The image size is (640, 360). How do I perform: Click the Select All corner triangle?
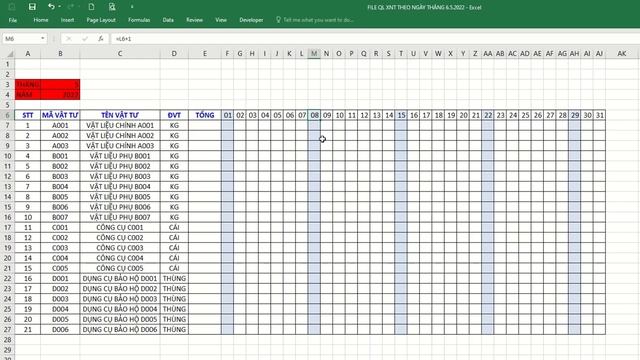[x=9, y=53]
